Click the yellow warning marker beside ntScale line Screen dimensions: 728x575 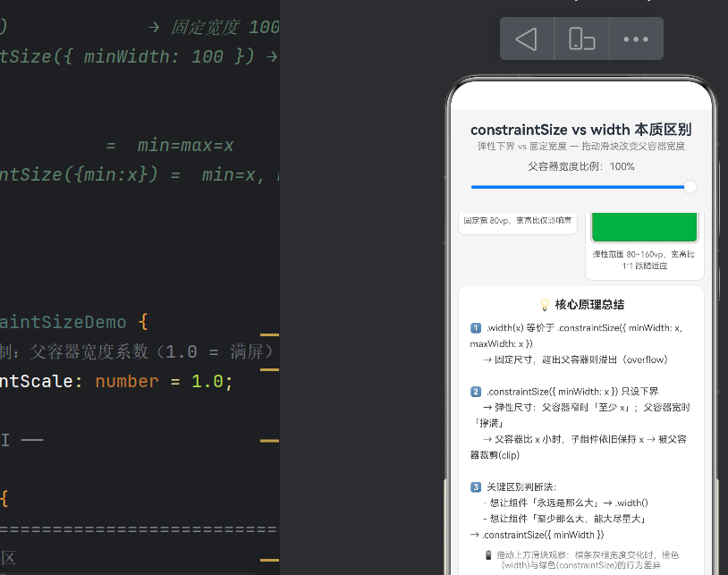coord(270,370)
